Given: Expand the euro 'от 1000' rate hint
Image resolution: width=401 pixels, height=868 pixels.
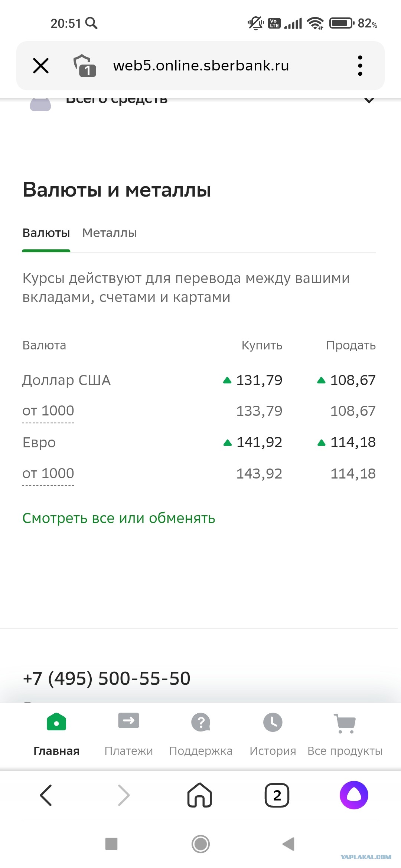Looking at the screenshot, I should pos(48,474).
